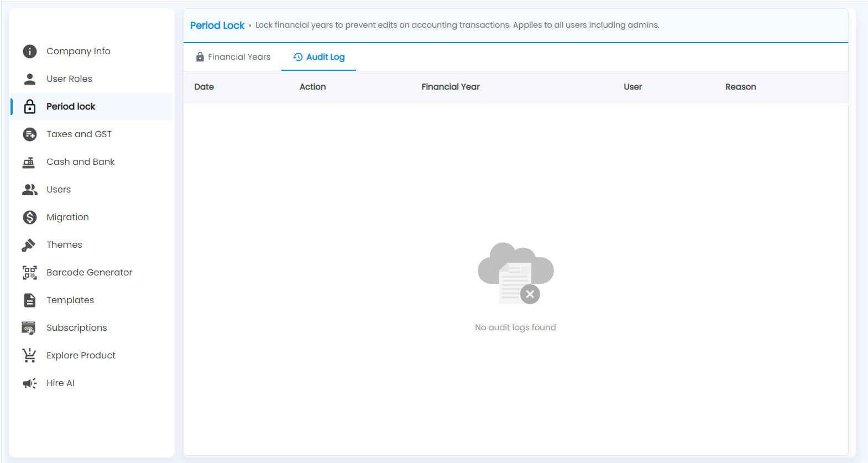The height and width of the screenshot is (463, 868).
Task: Click the Period lock padlock icon
Action: pos(30,107)
